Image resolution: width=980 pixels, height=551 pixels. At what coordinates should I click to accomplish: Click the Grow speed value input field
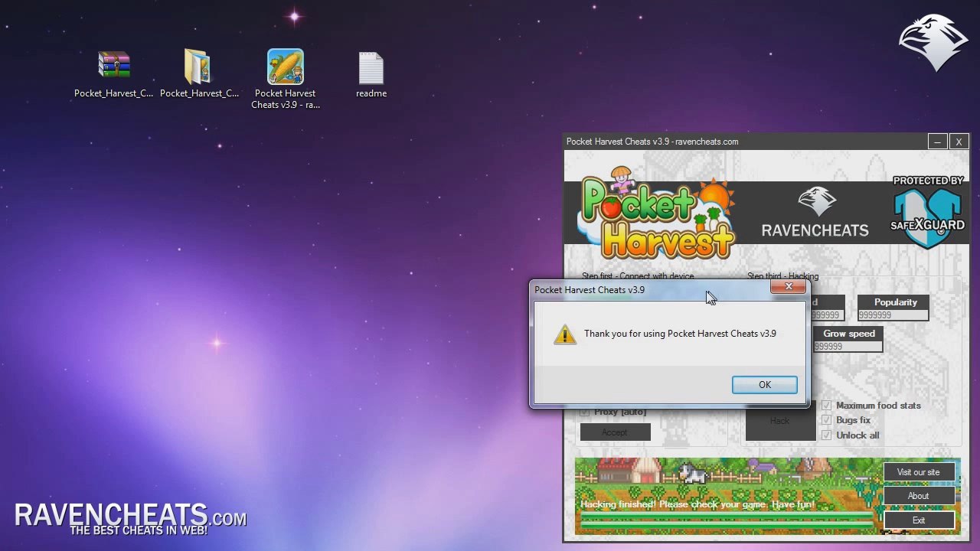point(847,347)
